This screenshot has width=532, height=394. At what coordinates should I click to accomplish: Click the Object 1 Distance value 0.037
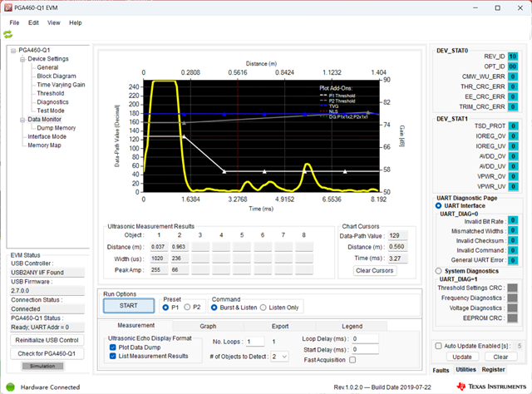tap(159, 247)
